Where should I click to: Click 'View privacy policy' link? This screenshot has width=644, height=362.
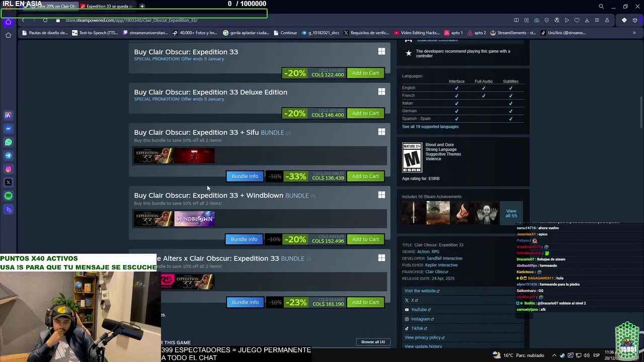424,337
